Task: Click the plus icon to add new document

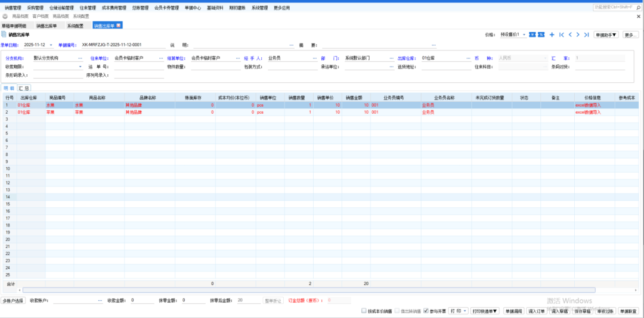Action: pos(552,35)
